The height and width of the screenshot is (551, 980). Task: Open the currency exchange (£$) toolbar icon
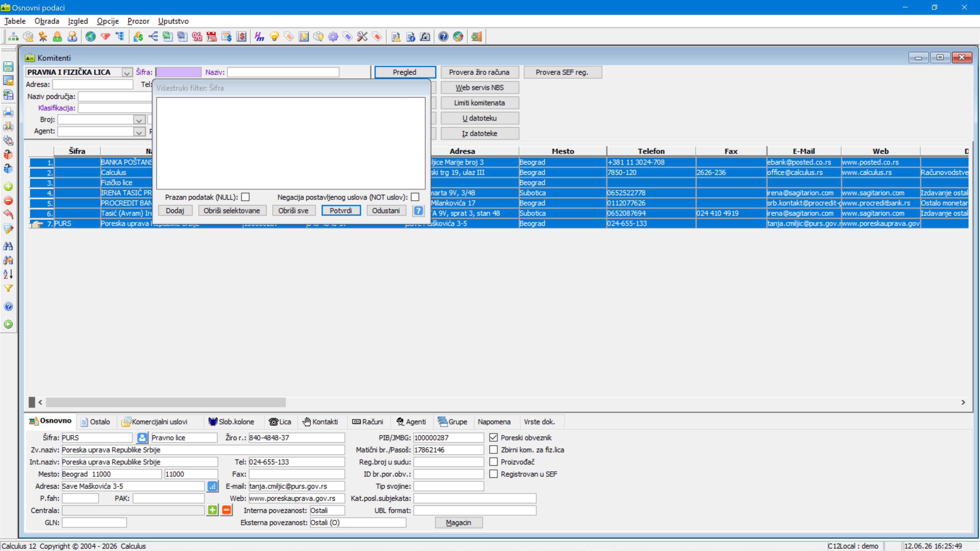point(138,36)
